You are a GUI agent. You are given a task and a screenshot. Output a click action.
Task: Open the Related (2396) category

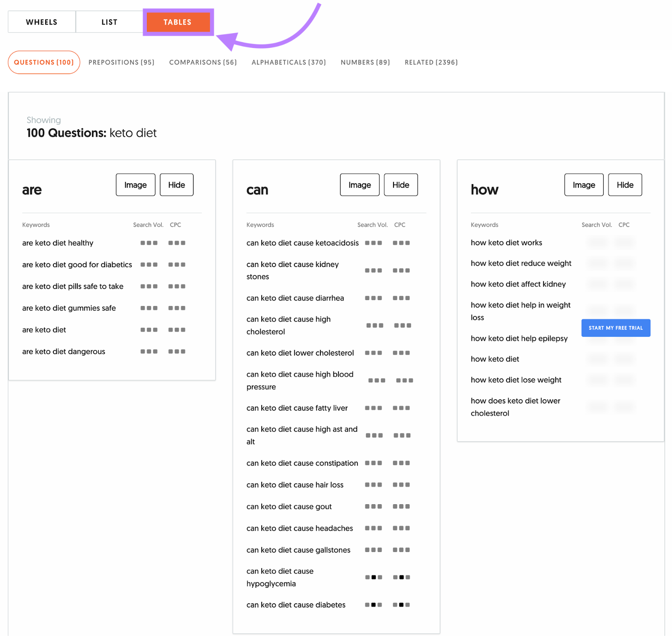(431, 62)
